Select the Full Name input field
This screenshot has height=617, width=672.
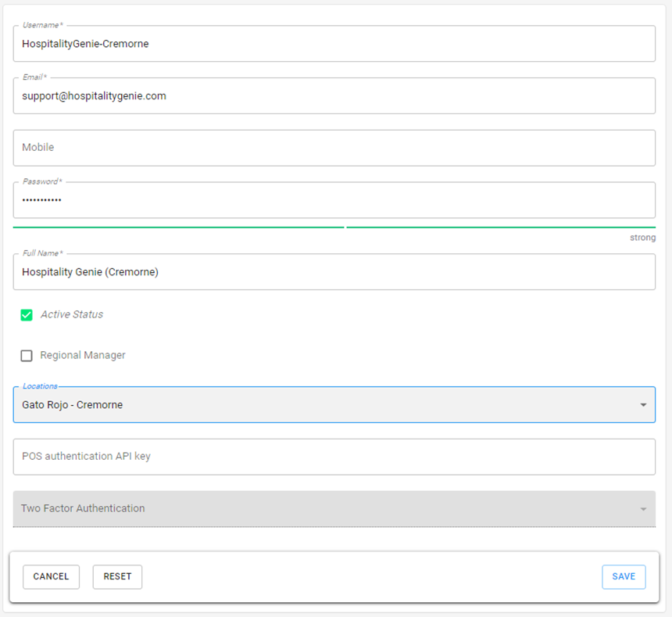click(334, 272)
